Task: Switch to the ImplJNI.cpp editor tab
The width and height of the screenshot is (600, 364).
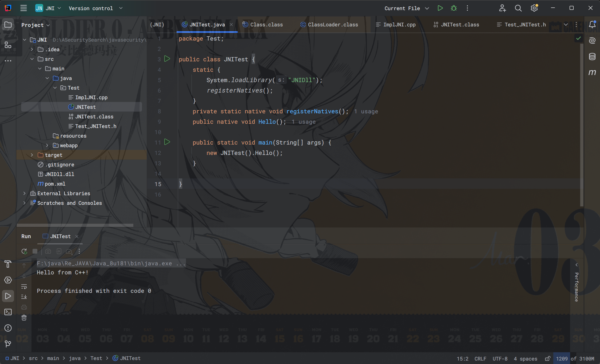Action: coord(395,25)
